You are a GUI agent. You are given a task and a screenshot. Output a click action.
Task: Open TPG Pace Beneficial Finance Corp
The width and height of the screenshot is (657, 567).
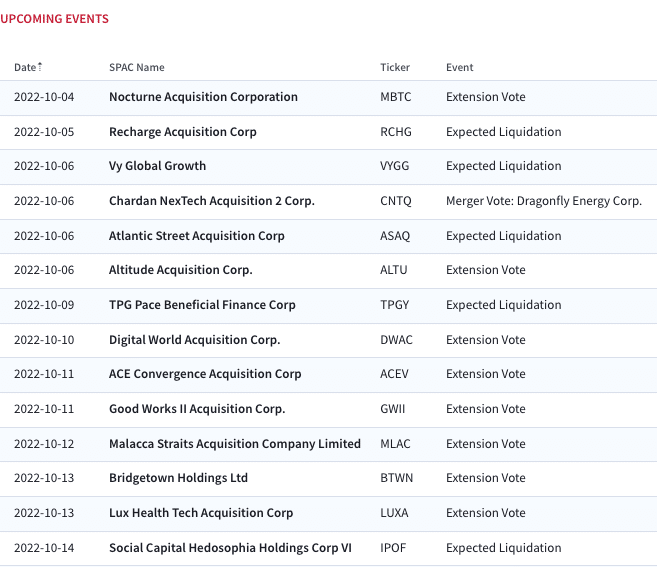(202, 305)
